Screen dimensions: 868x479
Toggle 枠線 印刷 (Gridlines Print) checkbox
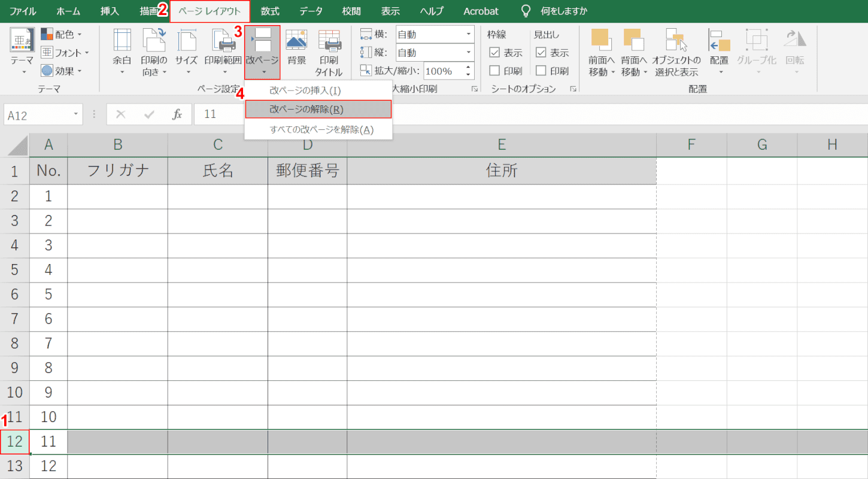pyautogui.click(x=494, y=71)
